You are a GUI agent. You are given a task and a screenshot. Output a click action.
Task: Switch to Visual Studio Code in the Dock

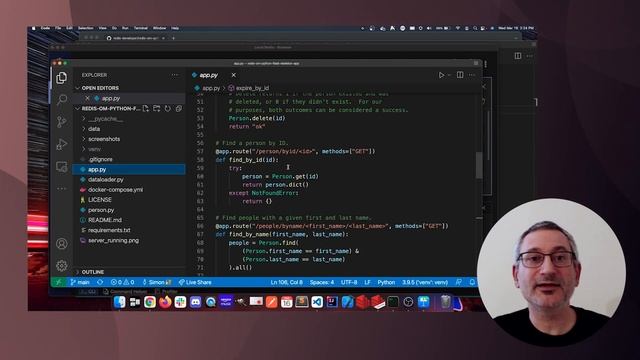[x=317, y=302]
